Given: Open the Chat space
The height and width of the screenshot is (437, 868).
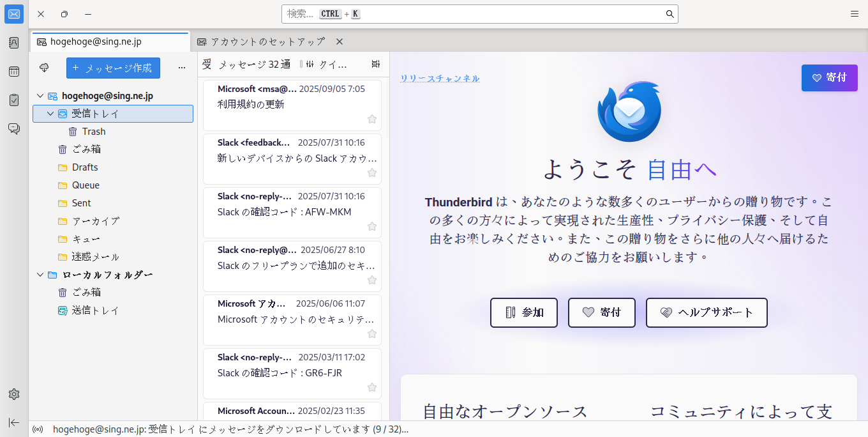Looking at the screenshot, I should tap(14, 128).
